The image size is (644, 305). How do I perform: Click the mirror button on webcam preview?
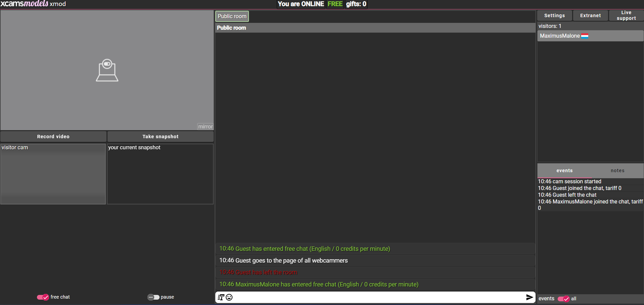click(x=205, y=127)
